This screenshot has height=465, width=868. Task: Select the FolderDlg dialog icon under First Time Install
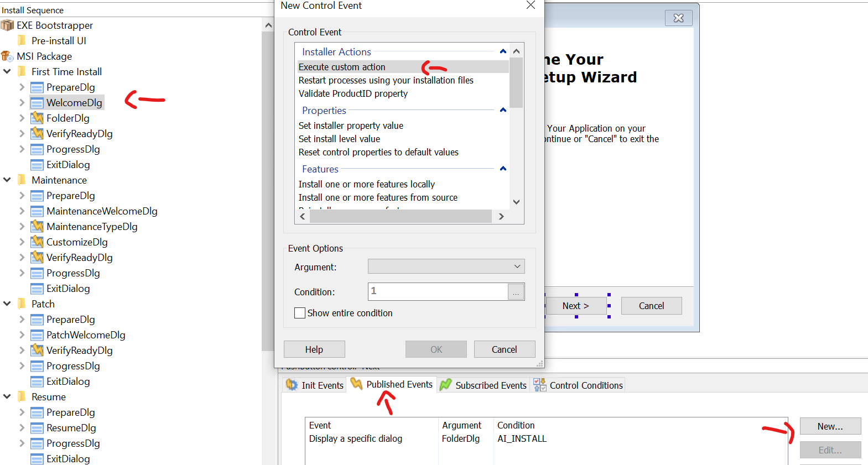pyautogui.click(x=37, y=118)
